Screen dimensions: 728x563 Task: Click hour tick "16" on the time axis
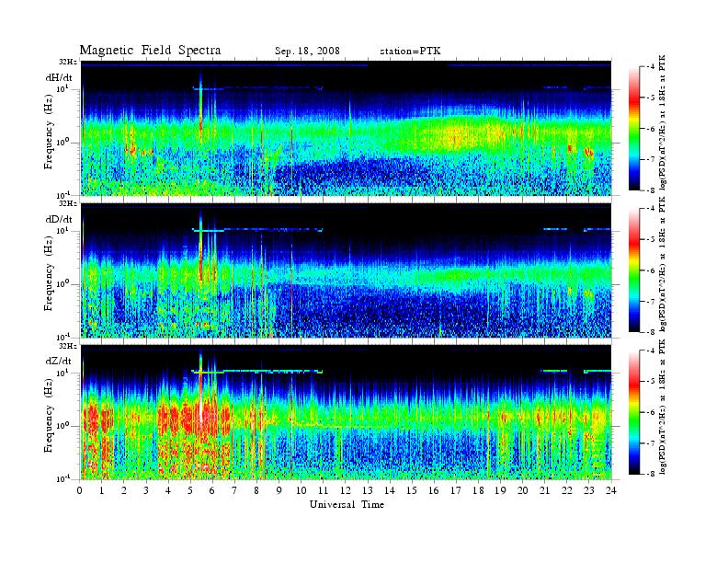pos(434,490)
